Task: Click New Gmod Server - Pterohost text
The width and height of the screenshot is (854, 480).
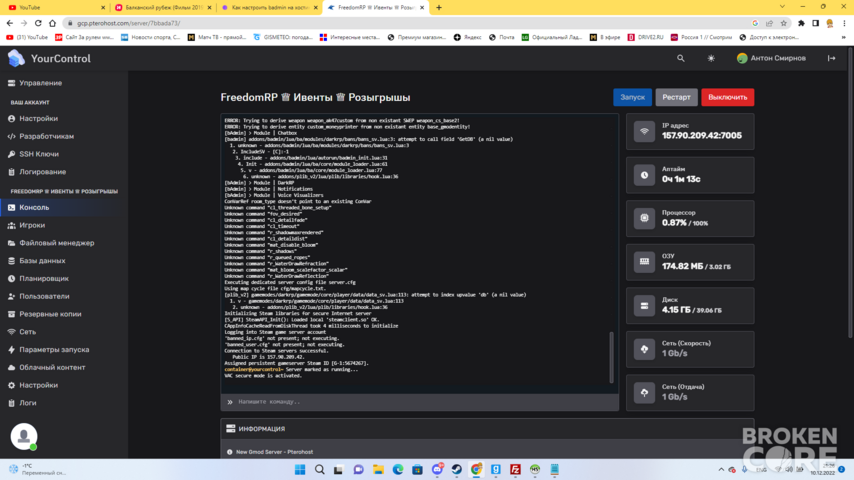Action: 274,452
